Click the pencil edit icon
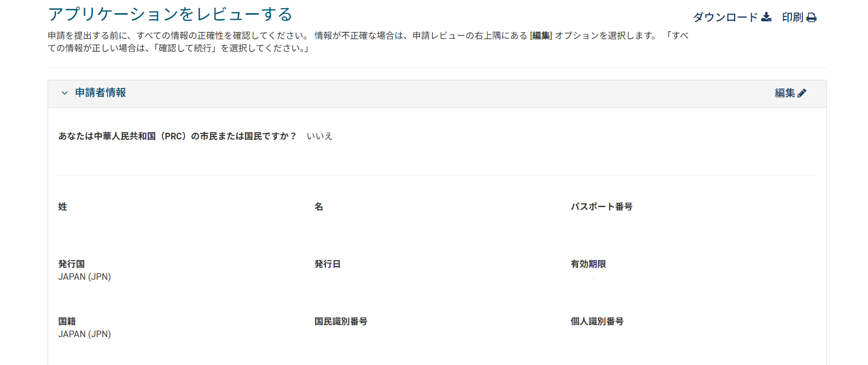This screenshot has height=365, width=868. click(802, 93)
